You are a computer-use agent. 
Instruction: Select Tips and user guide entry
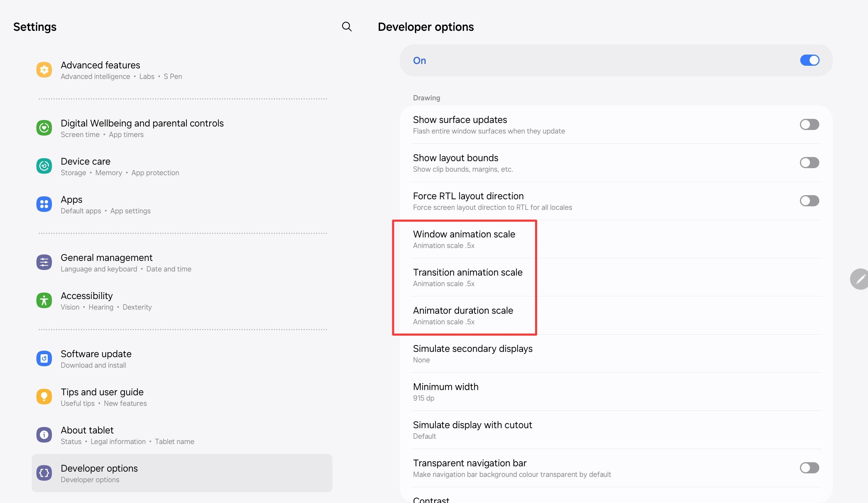tap(102, 396)
